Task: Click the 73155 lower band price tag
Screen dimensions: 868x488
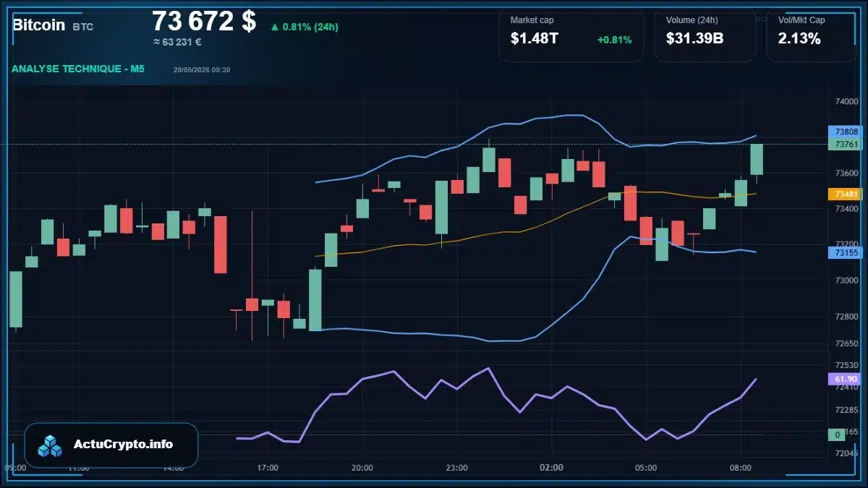Action: click(x=846, y=252)
